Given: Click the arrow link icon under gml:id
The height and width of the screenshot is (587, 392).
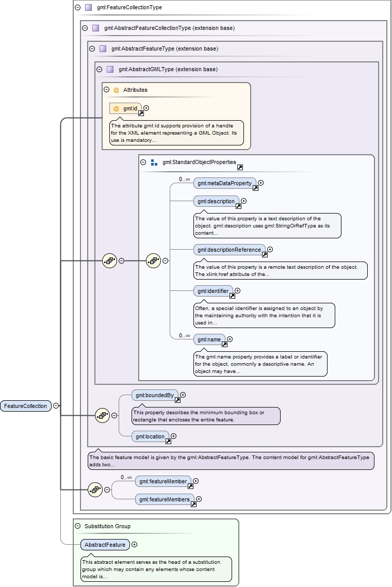Looking at the screenshot, I should coord(141,113).
